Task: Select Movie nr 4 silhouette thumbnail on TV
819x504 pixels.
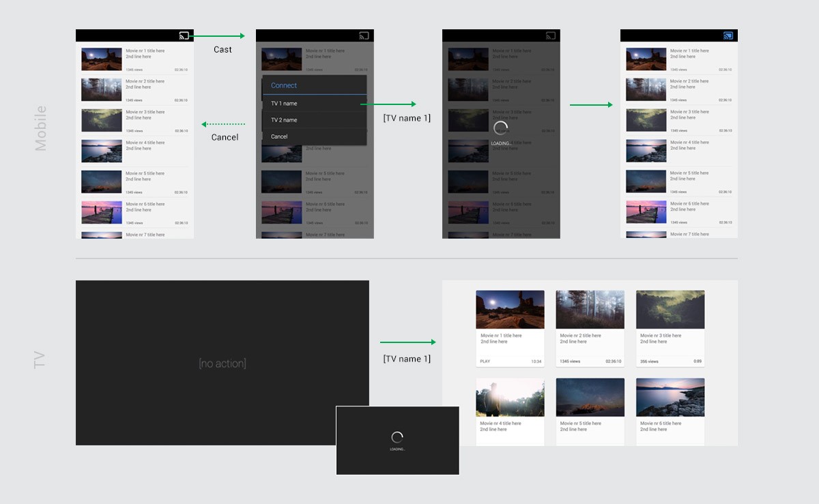Action: pyautogui.click(x=510, y=397)
